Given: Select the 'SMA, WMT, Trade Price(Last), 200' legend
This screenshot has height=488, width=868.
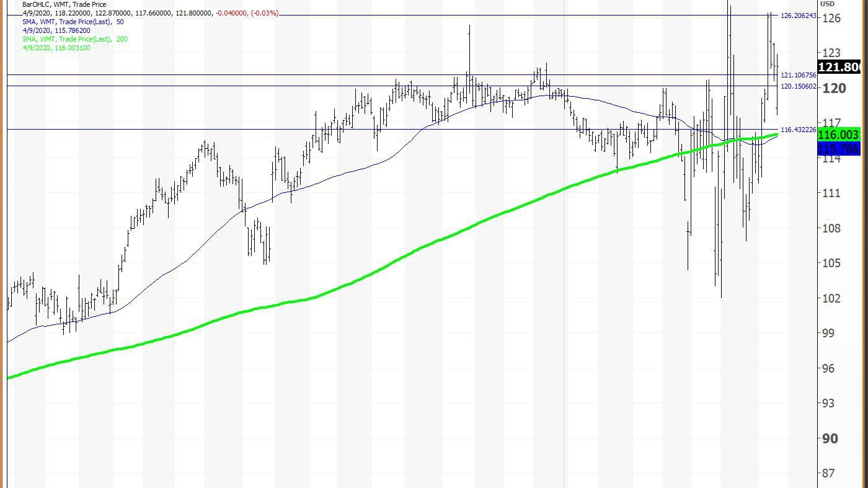Looking at the screenshot, I should click(x=75, y=39).
